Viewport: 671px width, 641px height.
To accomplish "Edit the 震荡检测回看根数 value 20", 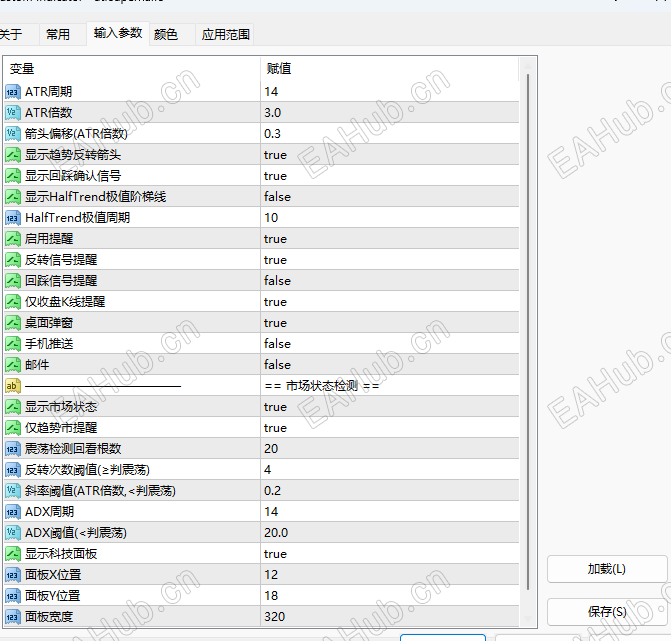I will point(389,449).
